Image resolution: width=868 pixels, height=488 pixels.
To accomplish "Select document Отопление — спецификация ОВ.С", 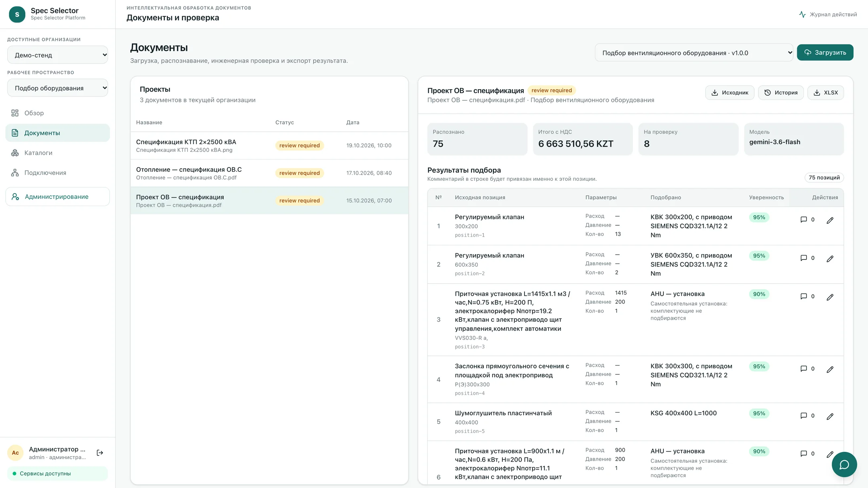I will point(269,173).
